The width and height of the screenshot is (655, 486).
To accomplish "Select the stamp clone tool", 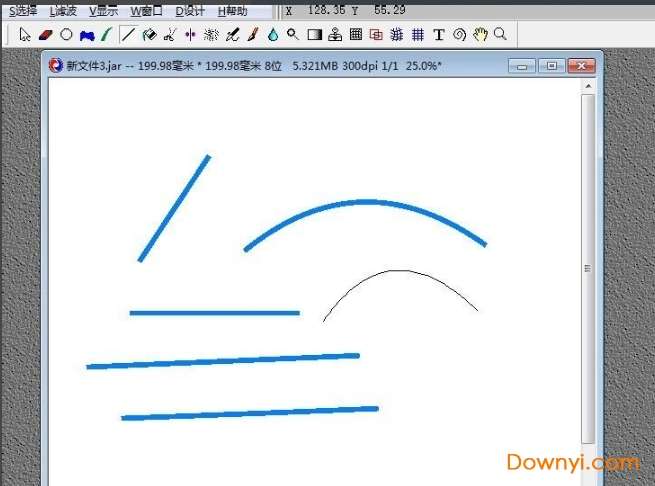I will click(x=335, y=35).
